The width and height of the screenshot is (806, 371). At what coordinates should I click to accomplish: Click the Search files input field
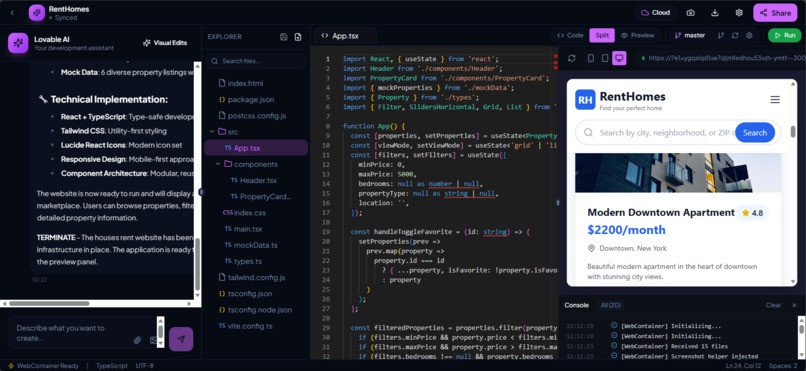click(x=257, y=61)
